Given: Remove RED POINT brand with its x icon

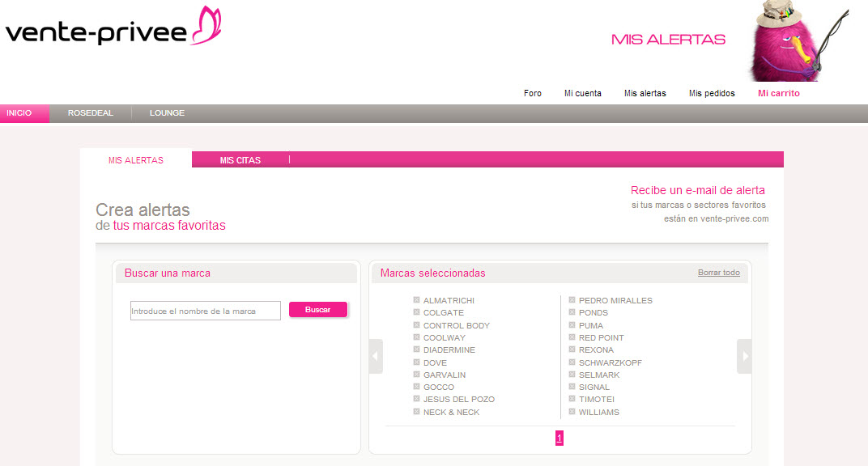Looking at the screenshot, I should pos(572,337).
